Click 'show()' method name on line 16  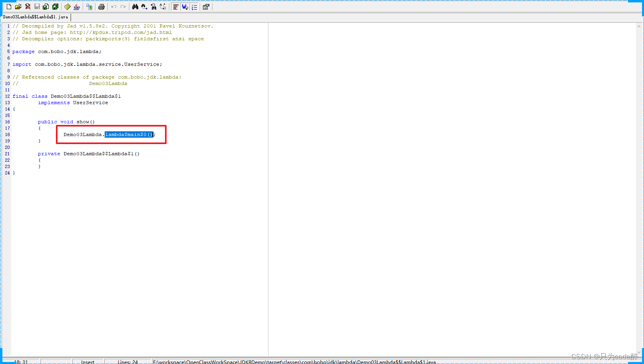coord(85,122)
